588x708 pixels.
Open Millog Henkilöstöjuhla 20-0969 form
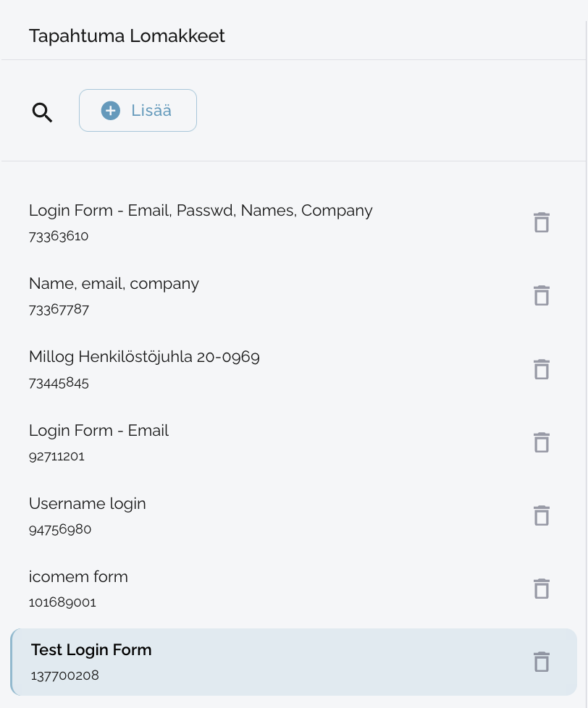(x=144, y=357)
